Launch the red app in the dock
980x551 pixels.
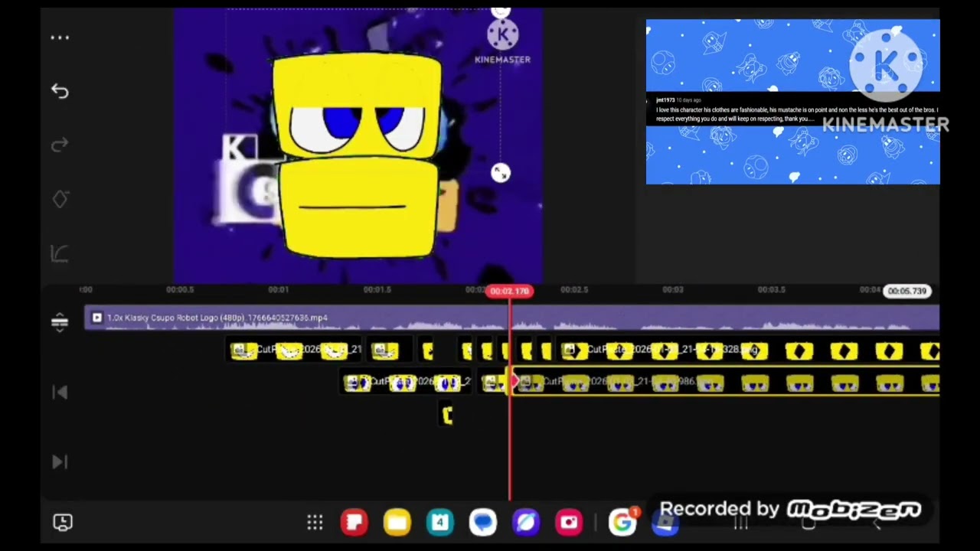point(354,523)
